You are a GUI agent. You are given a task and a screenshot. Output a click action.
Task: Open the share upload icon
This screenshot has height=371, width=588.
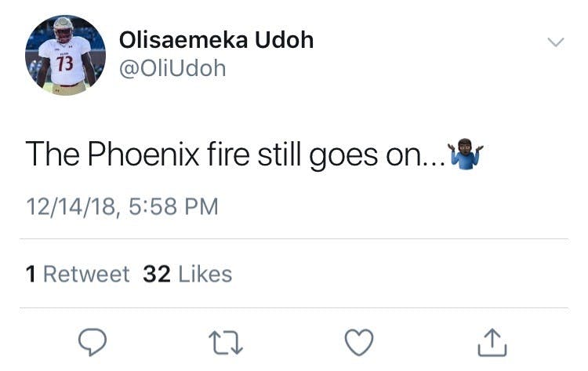492,342
